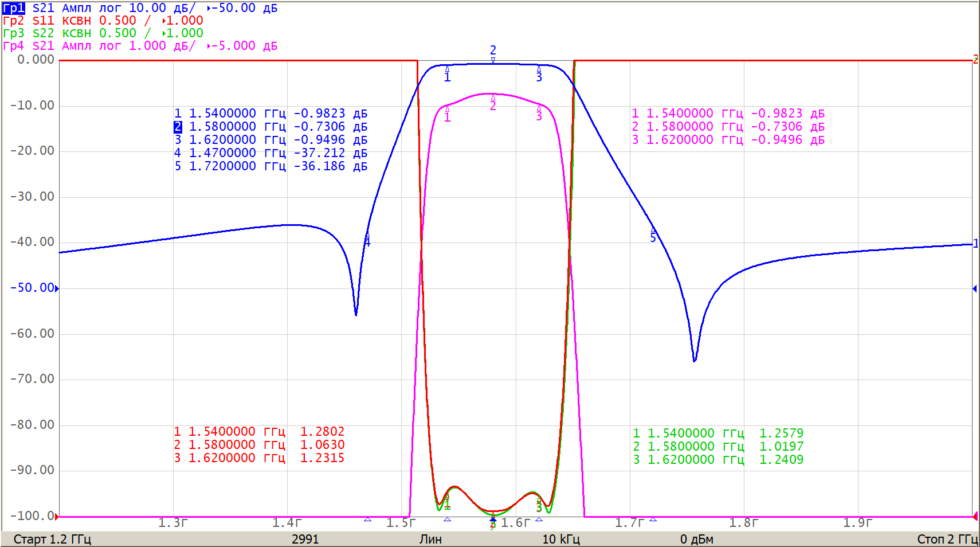
Task: Click the Стоп 2 ГГц stop frequency field
Action: pyautogui.click(x=947, y=539)
